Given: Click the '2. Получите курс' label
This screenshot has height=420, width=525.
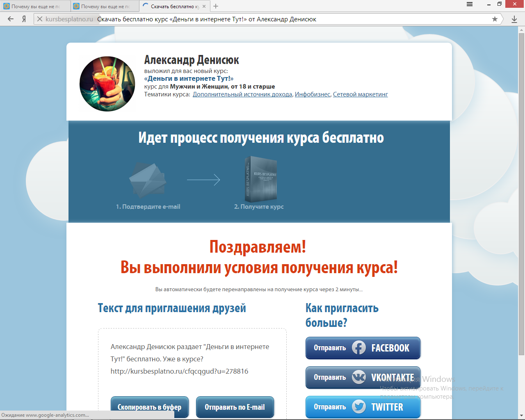Looking at the screenshot, I should [x=259, y=207].
